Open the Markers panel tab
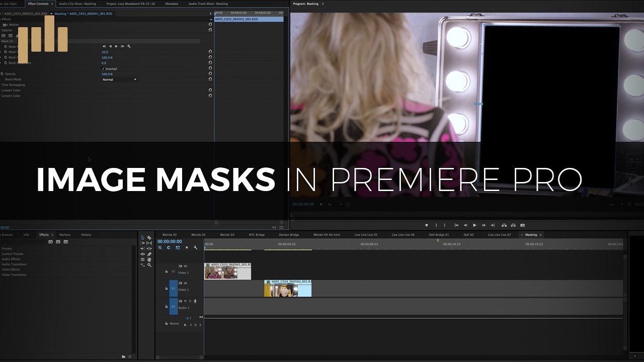Image resolution: width=644 pixels, height=362 pixels. pyautogui.click(x=65, y=235)
